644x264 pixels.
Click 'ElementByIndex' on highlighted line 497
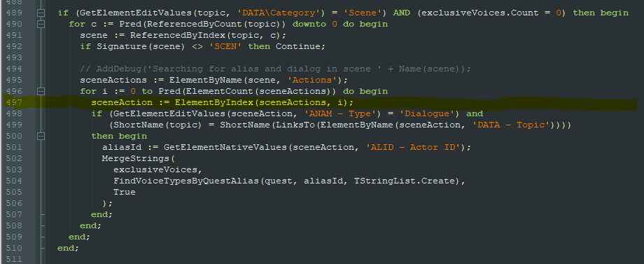(214, 102)
